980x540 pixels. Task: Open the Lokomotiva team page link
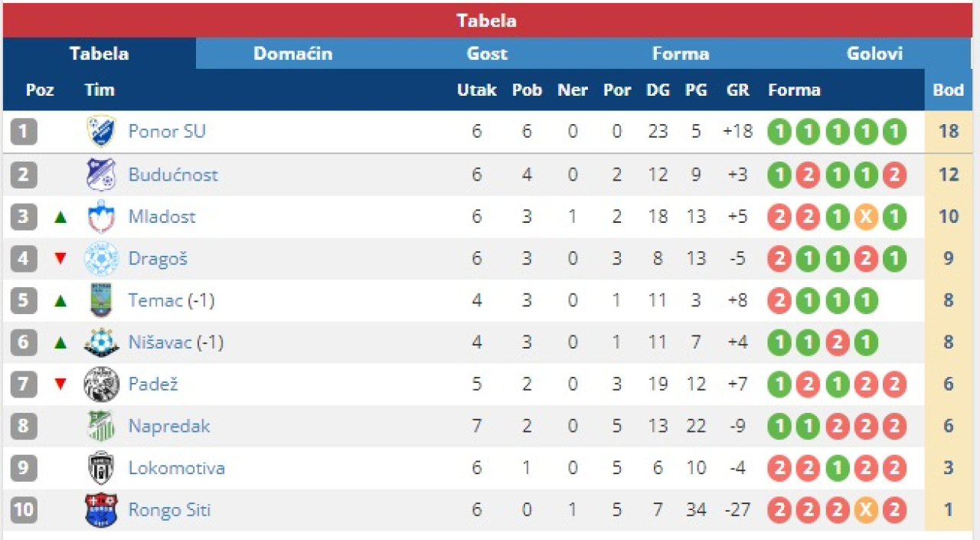176,468
